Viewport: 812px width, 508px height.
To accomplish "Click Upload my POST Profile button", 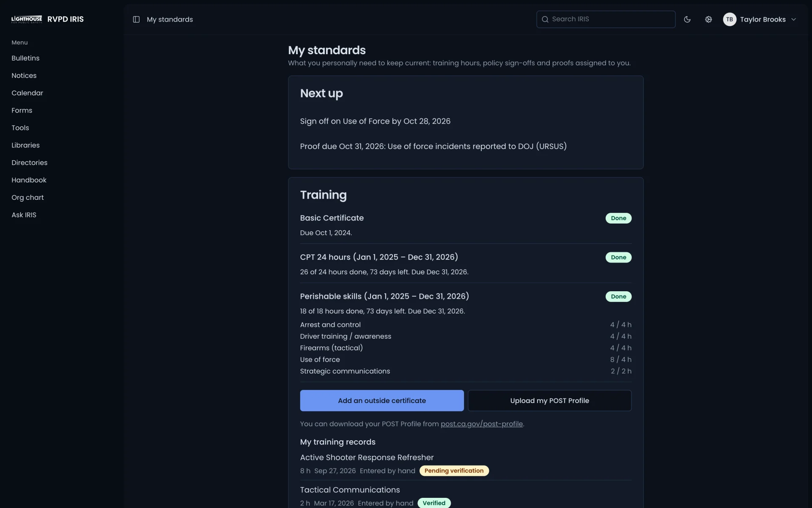I will (x=549, y=400).
